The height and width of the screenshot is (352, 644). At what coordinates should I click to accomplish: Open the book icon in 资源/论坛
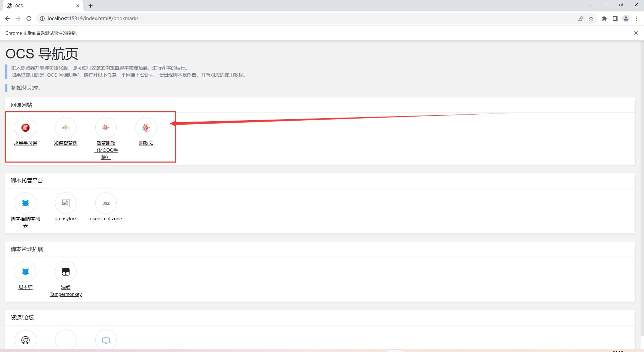tap(106, 340)
